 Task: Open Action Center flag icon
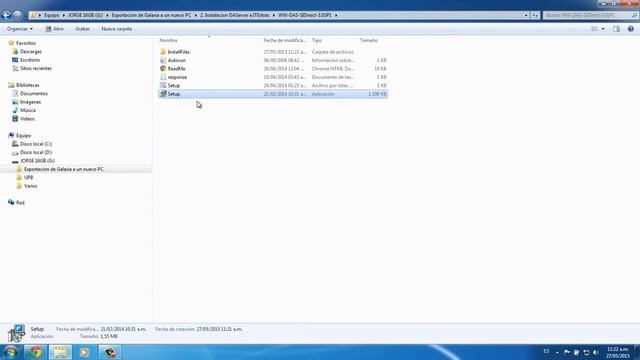567,352
